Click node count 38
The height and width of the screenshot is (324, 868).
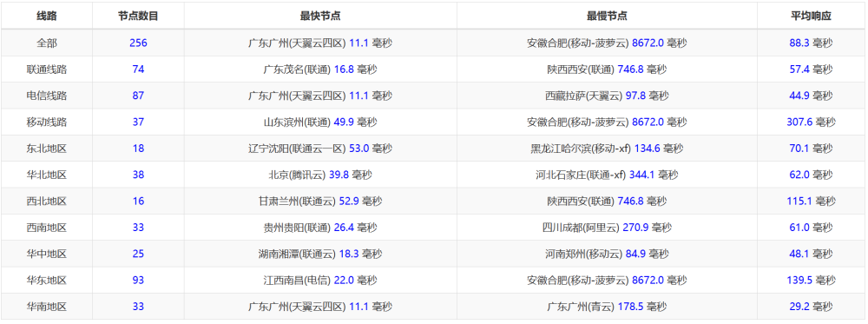click(138, 175)
